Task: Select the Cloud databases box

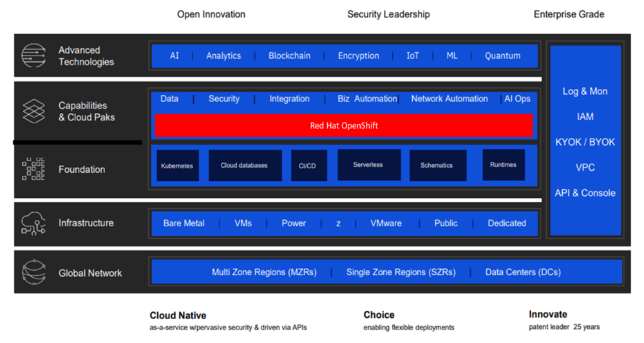Action: tap(245, 165)
